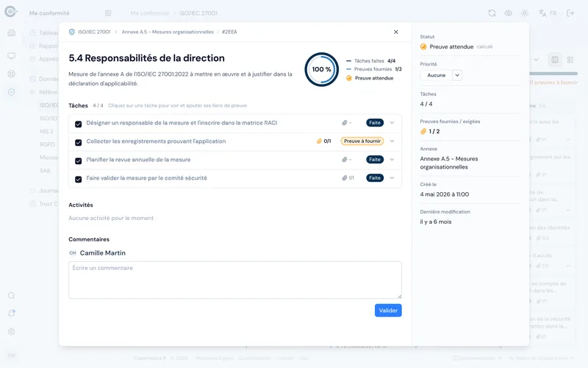Close the 5.4 Responsabilités dialog
588x368 pixels.
coord(396,32)
